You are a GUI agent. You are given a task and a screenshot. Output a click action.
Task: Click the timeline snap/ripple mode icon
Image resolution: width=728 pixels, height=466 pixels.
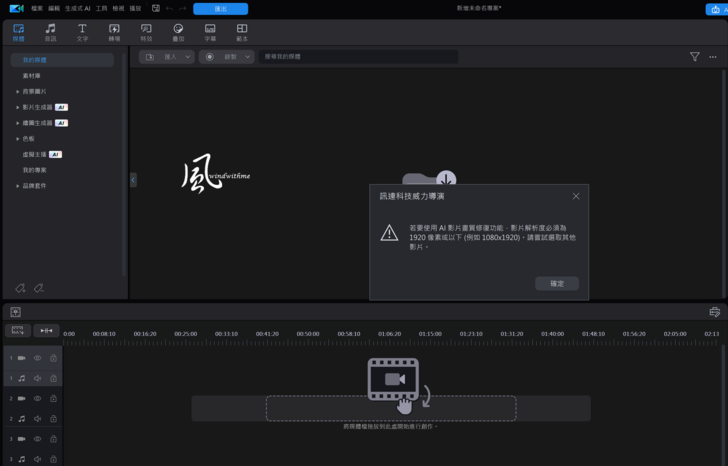(x=47, y=330)
